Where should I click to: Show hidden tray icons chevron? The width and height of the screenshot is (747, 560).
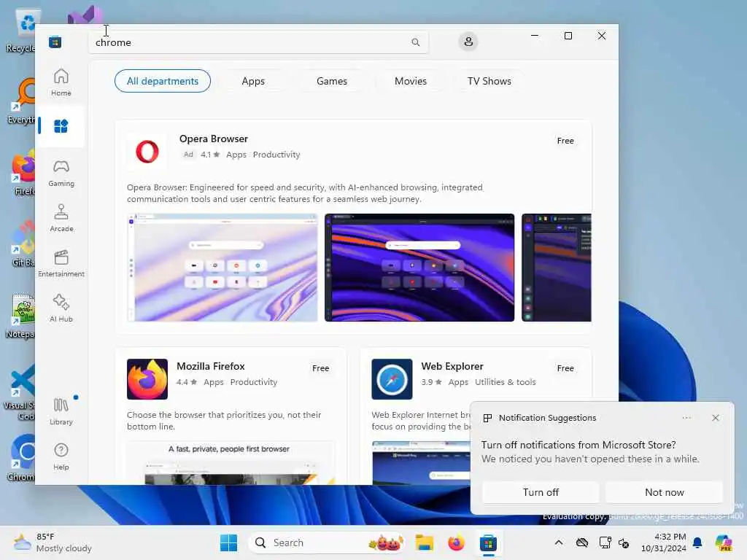(558, 542)
